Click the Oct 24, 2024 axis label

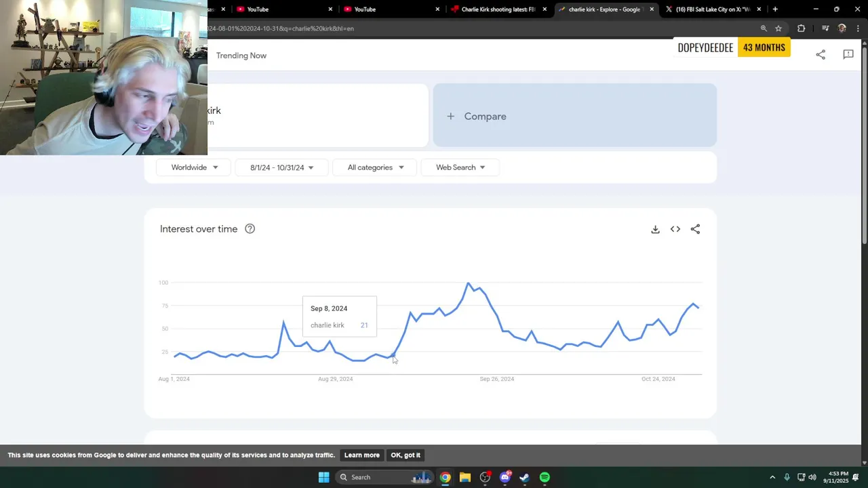point(658,379)
